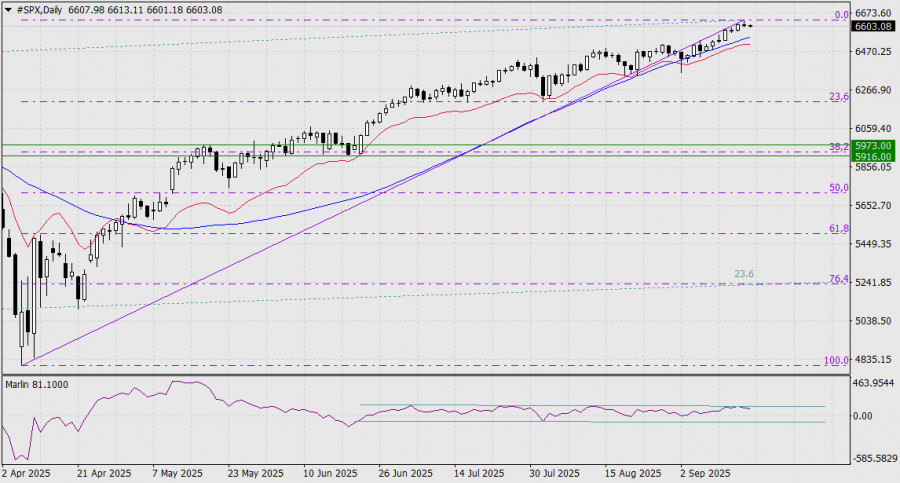Click the 4835.15 value on price axis
This screenshot has height=483, width=900.
pos(871,359)
